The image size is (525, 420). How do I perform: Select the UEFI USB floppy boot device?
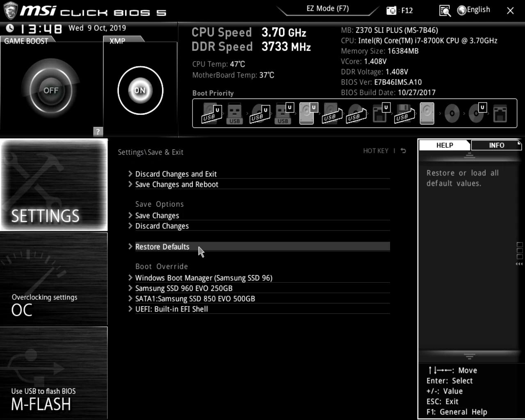coord(403,113)
